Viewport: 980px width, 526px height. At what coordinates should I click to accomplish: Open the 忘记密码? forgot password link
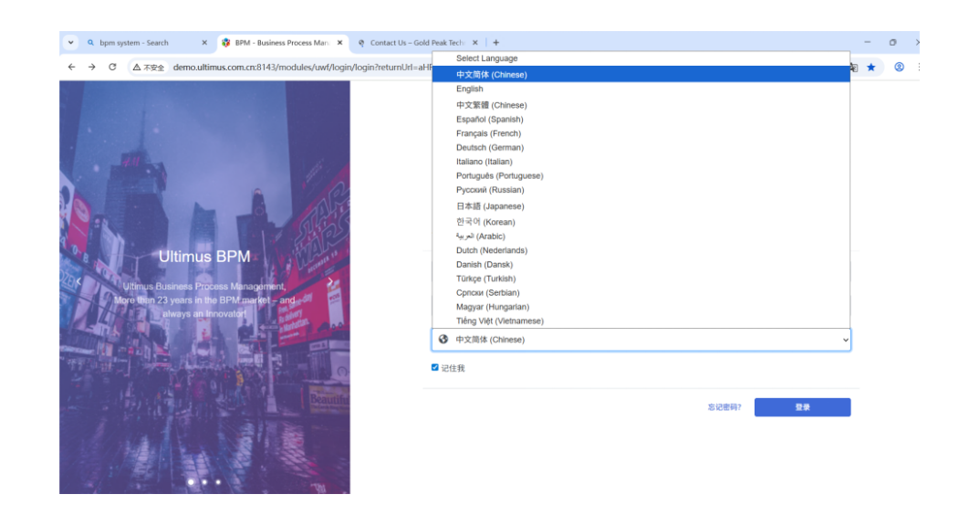pos(725,407)
